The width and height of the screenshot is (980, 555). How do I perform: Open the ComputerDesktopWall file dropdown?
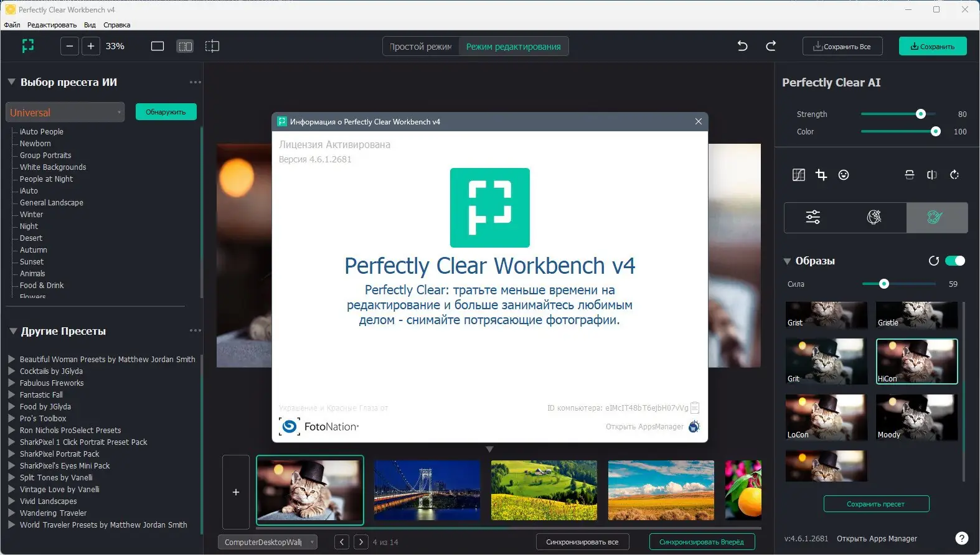[268, 542]
